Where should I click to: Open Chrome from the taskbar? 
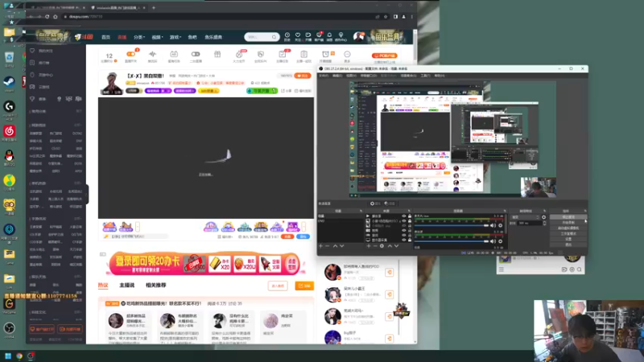point(19,356)
